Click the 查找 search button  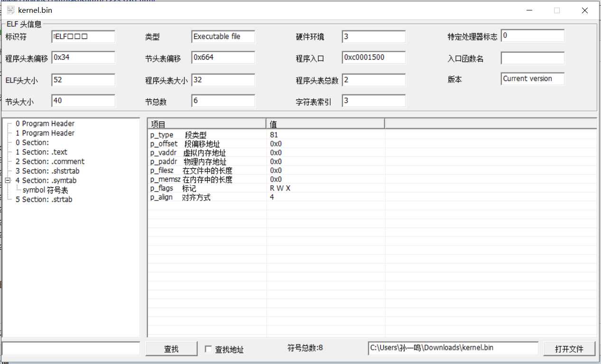pos(171,348)
